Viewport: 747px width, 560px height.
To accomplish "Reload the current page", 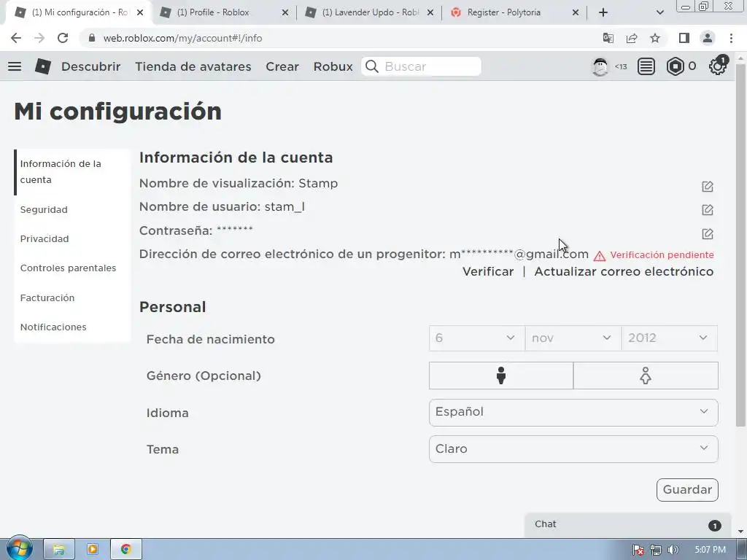I will click(63, 38).
